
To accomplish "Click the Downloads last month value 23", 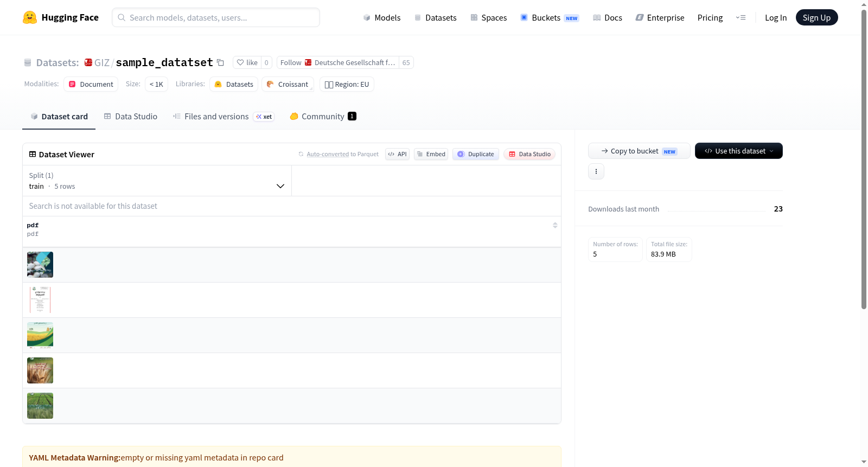I will (778, 209).
